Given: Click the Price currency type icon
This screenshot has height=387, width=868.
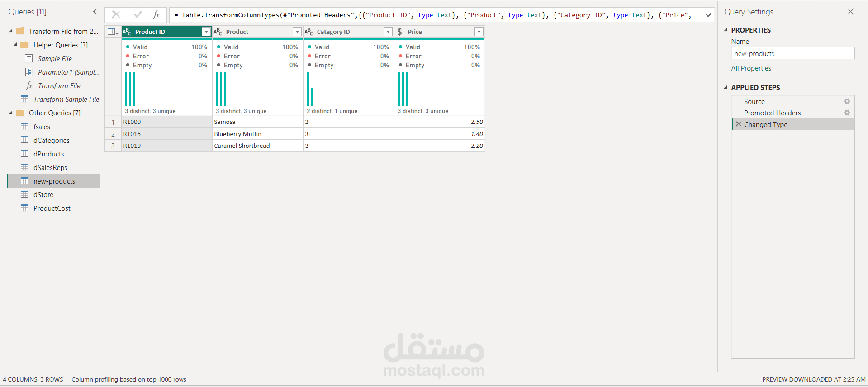Looking at the screenshot, I should point(400,32).
